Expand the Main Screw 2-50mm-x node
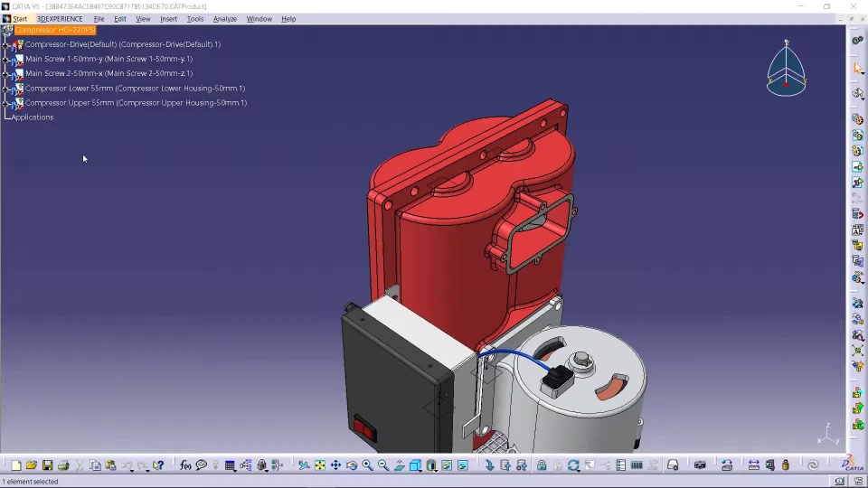Viewport: 868px width, 488px height. pyautogui.click(x=5, y=73)
